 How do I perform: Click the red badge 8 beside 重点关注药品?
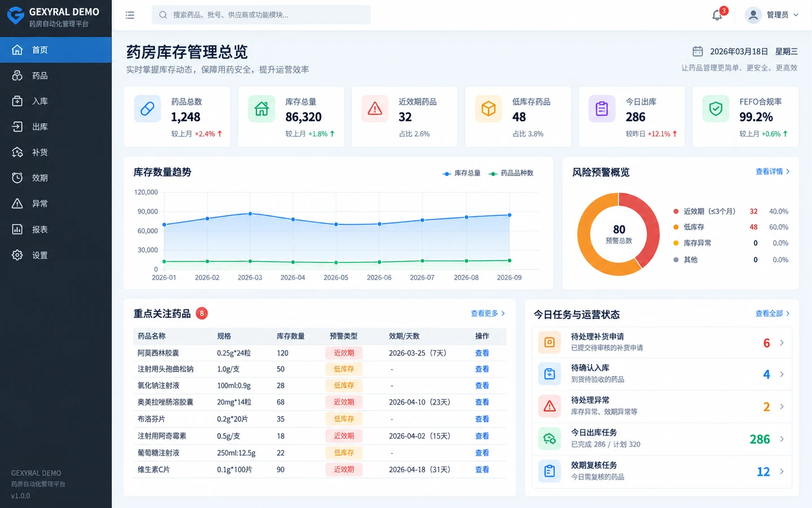pos(202,313)
